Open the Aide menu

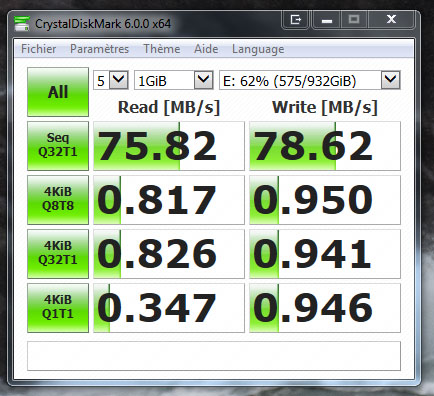click(x=206, y=49)
